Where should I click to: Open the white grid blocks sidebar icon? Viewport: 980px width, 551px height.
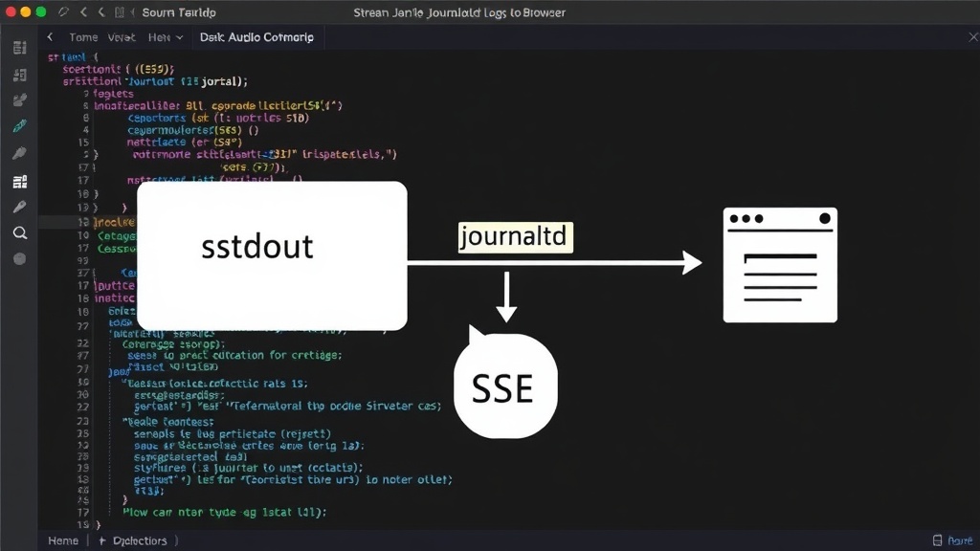[19, 181]
